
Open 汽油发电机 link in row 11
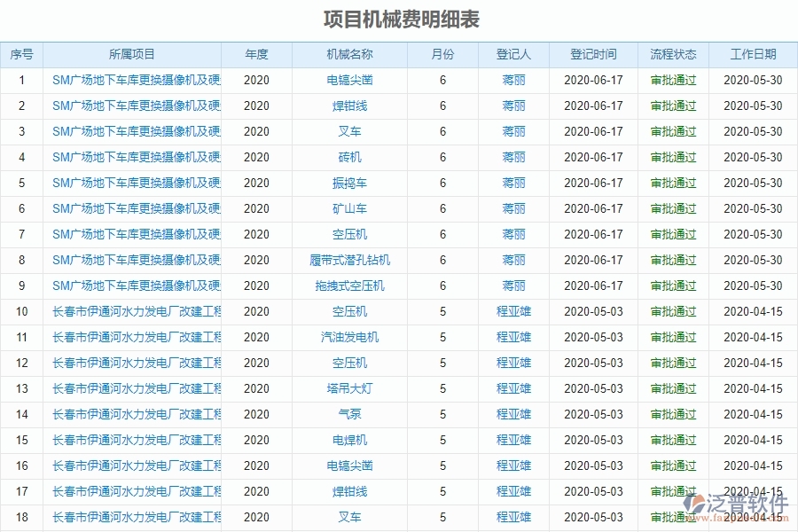tap(351, 337)
